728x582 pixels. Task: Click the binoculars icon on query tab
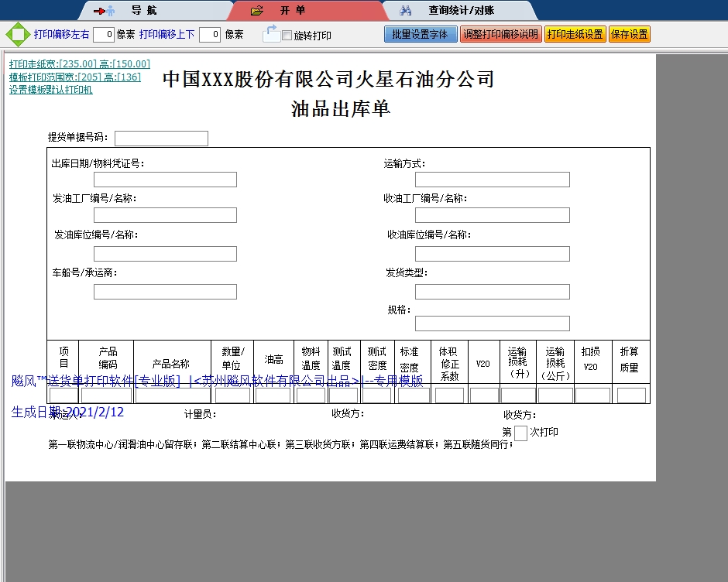[406, 11]
